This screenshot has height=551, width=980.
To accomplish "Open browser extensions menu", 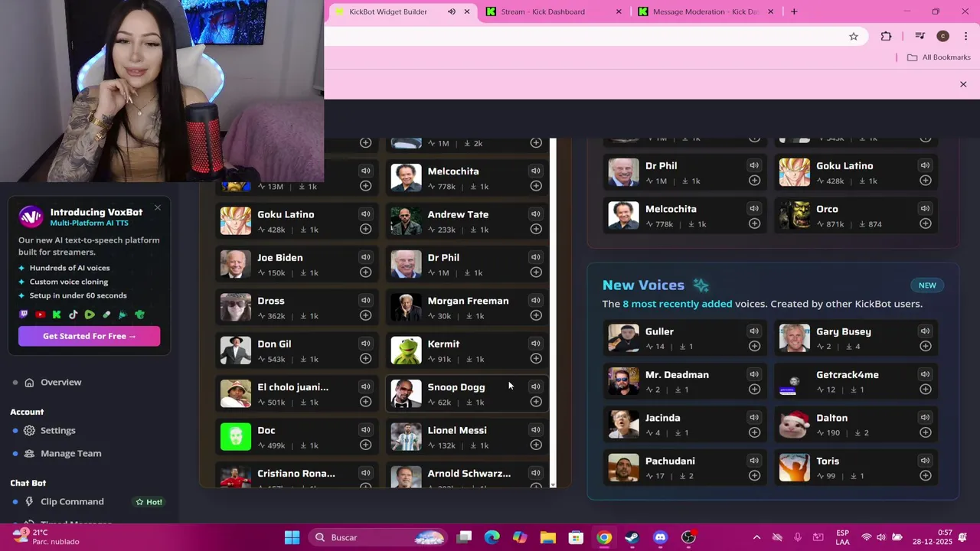I will [x=886, y=36].
